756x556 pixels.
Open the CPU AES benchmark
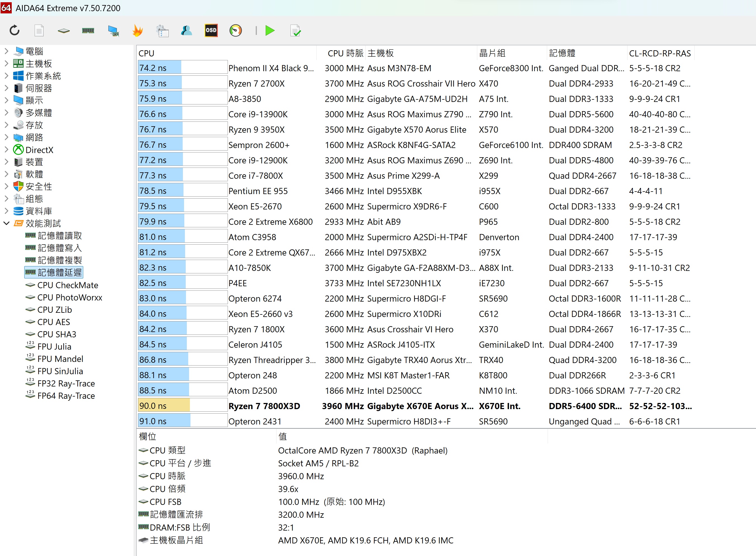point(48,322)
